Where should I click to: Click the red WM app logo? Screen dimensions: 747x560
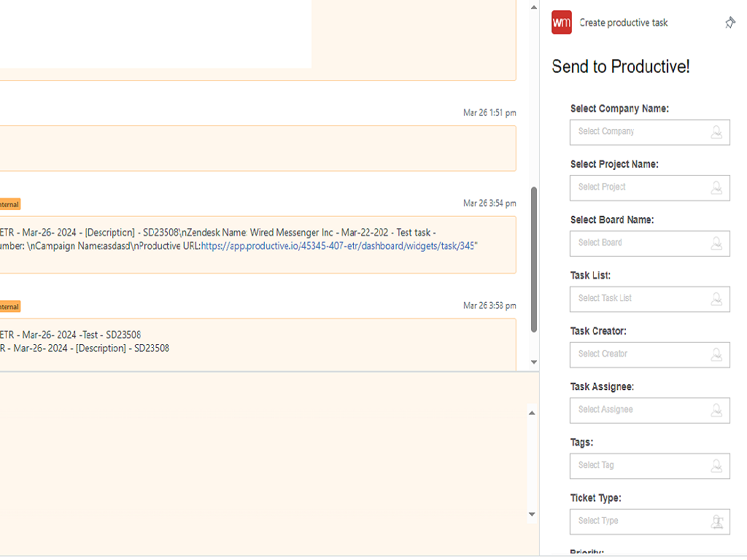pos(562,23)
